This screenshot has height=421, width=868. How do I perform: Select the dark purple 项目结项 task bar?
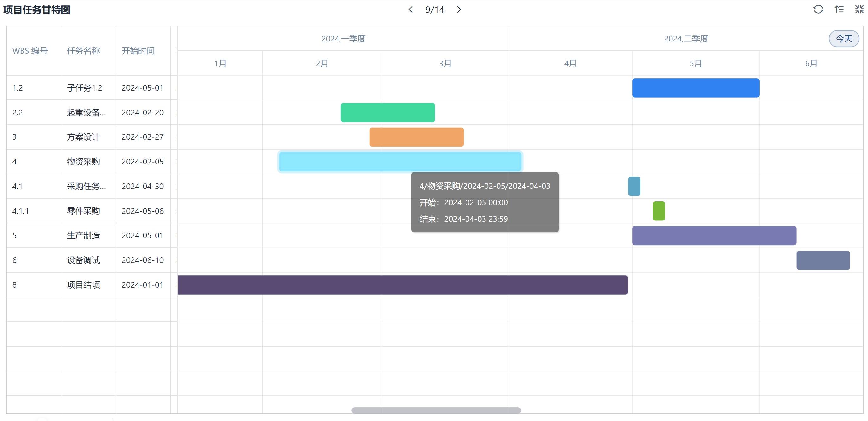click(403, 285)
